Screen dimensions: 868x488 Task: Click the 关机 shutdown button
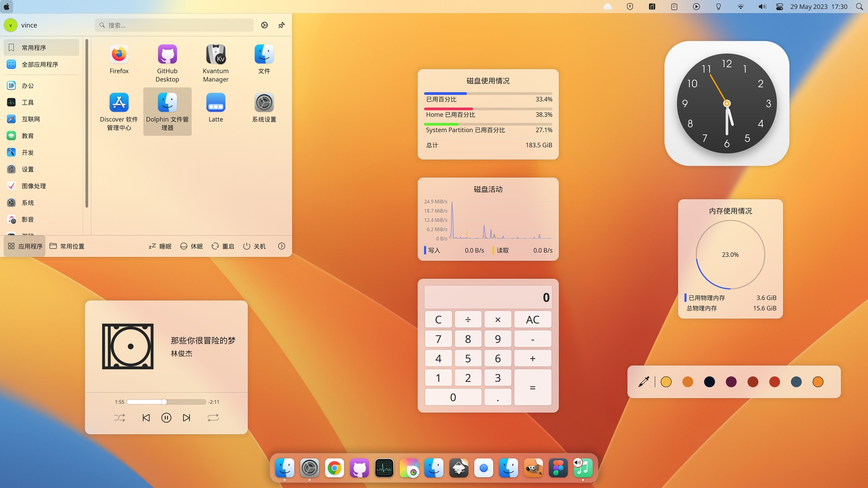(255, 246)
